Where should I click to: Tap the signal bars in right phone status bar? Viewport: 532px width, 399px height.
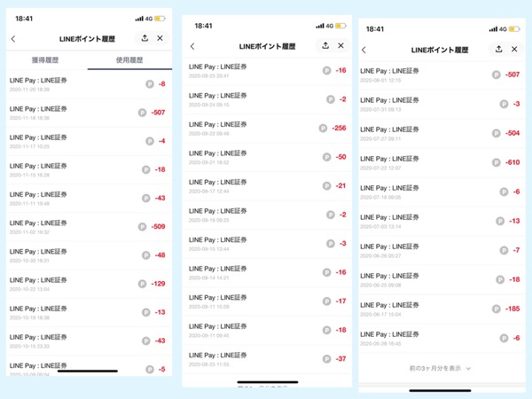point(493,29)
